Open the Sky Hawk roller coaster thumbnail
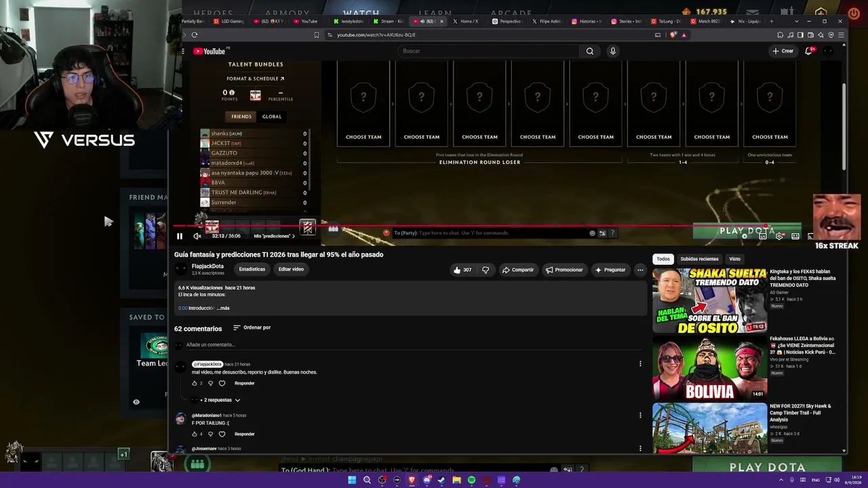This screenshot has height=488, width=868. pos(709,428)
